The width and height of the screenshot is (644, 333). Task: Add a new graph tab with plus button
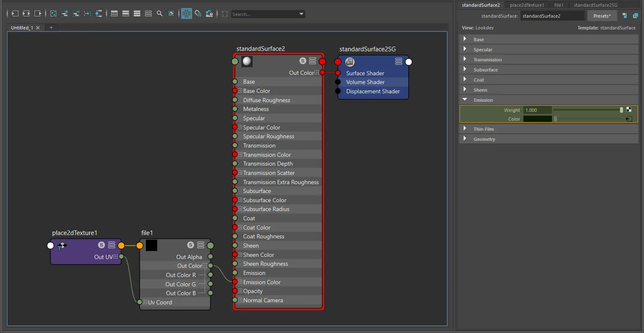(x=51, y=27)
